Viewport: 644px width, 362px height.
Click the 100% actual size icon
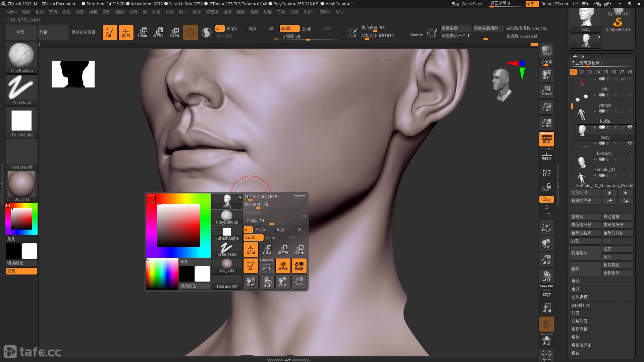coord(546,107)
